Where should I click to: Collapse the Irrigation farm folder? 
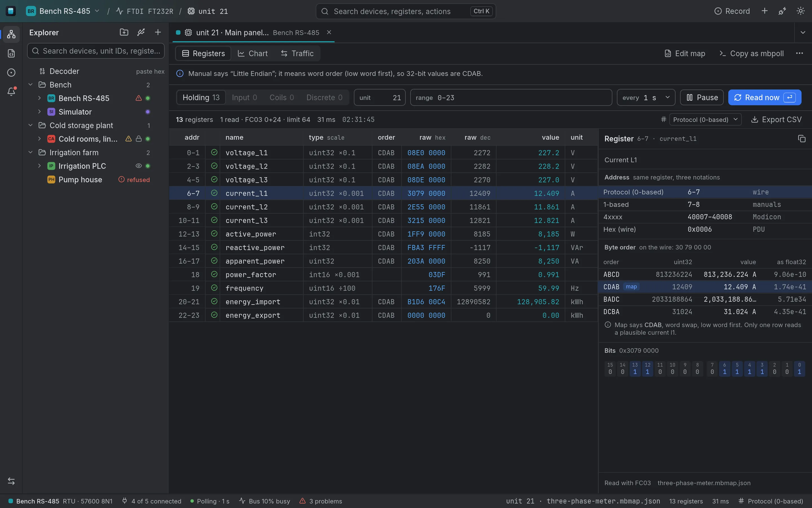[x=30, y=152]
